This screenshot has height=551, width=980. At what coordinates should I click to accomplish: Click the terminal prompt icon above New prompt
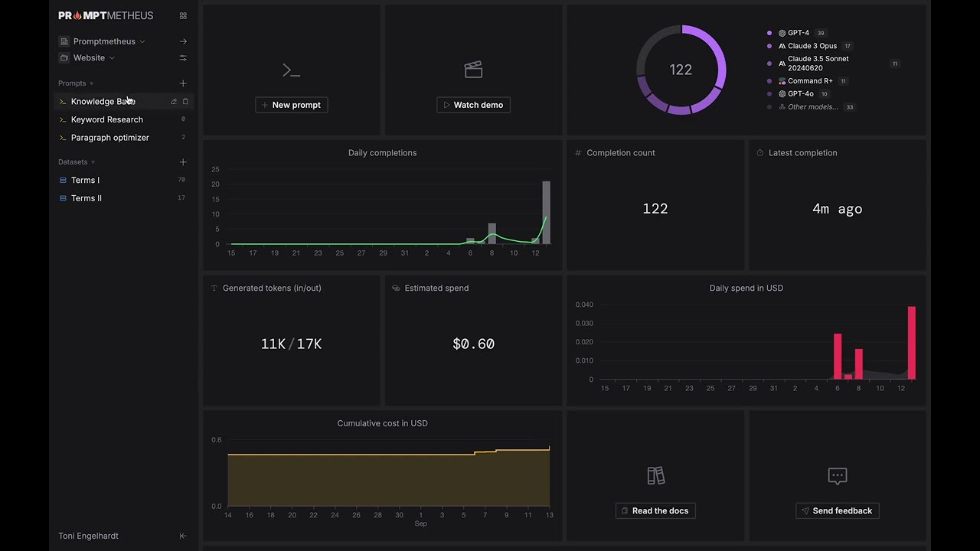[291, 70]
